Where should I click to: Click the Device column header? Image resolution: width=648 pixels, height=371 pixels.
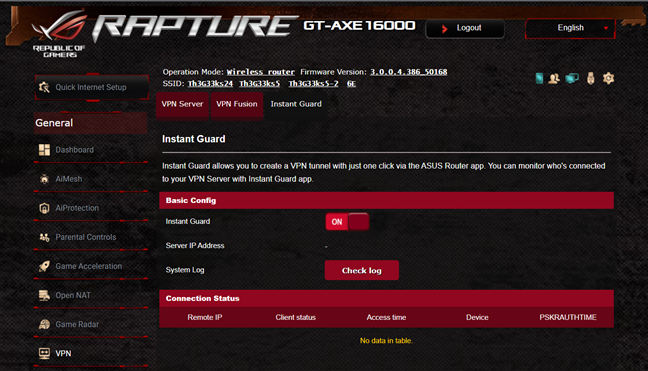[477, 317]
